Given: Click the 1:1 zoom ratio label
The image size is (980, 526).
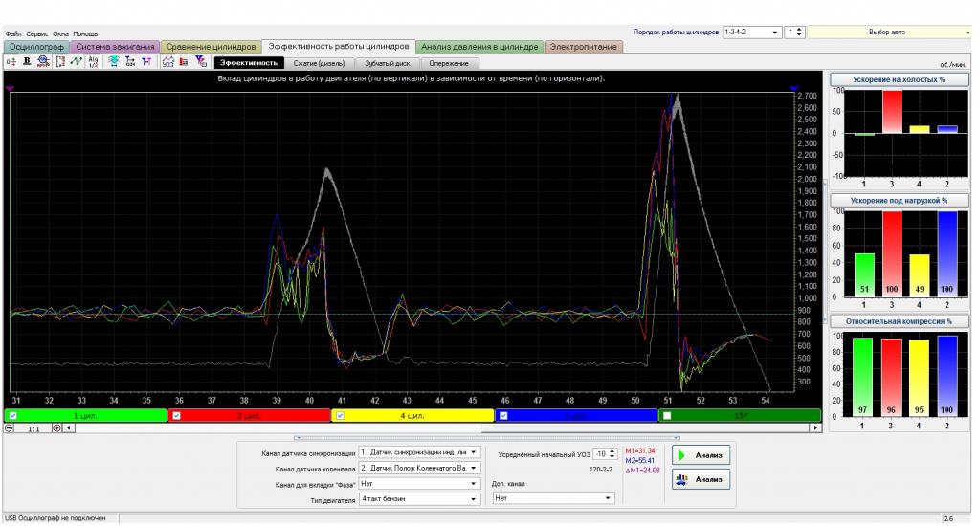Looking at the screenshot, I should pos(33,428).
